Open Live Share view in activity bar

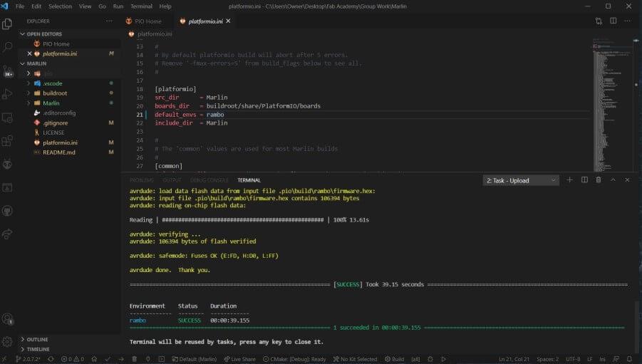(x=7, y=234)
